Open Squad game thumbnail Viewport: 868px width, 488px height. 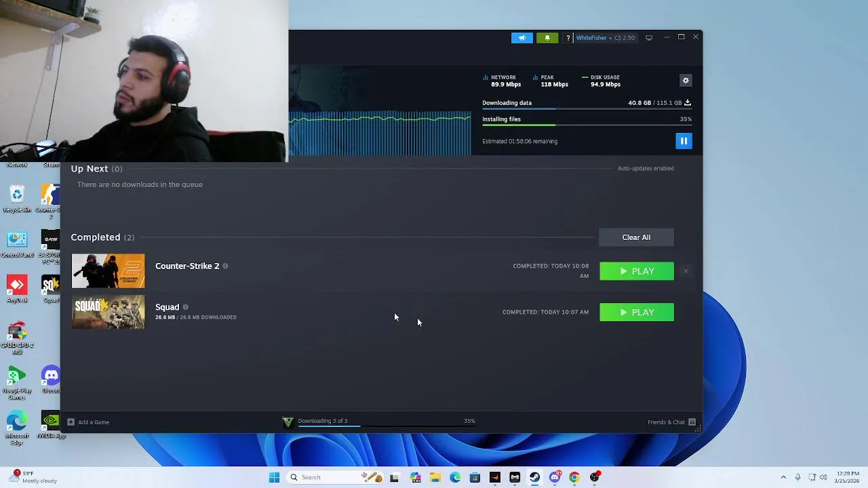point(108,312)
